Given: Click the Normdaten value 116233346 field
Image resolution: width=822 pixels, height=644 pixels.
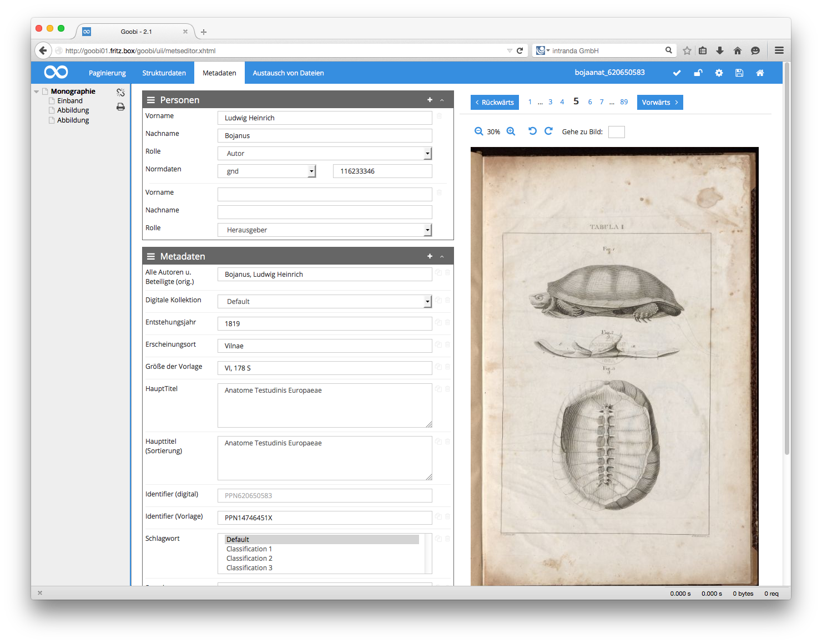Looking at the screenshot, I should click(x=382, y=171).
